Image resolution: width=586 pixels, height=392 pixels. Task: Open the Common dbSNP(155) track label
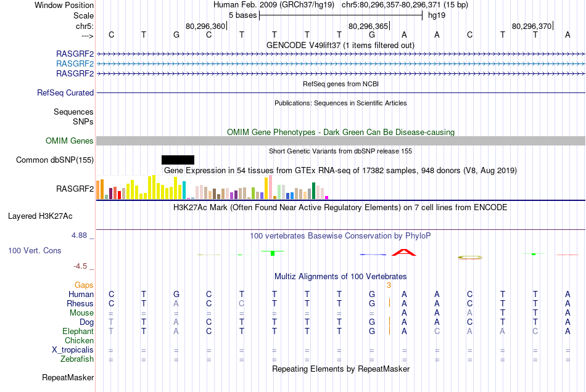pyautogui.click(x=55, y=160)
